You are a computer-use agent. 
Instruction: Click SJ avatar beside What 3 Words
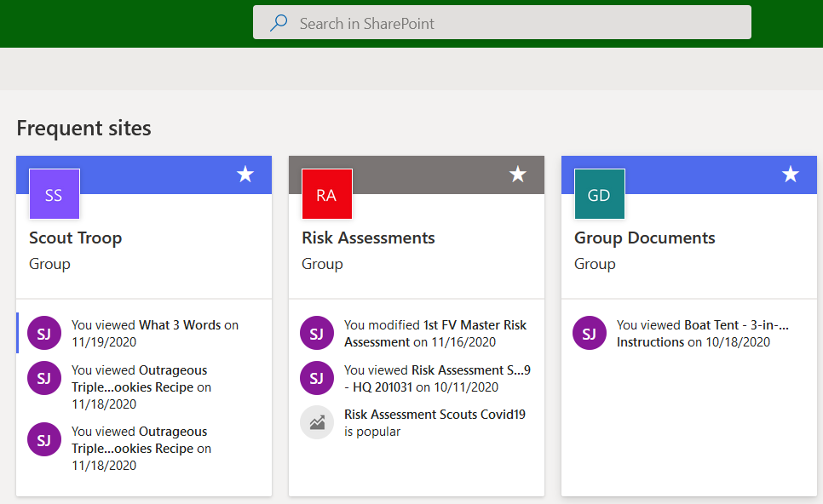tap(44, 333)
